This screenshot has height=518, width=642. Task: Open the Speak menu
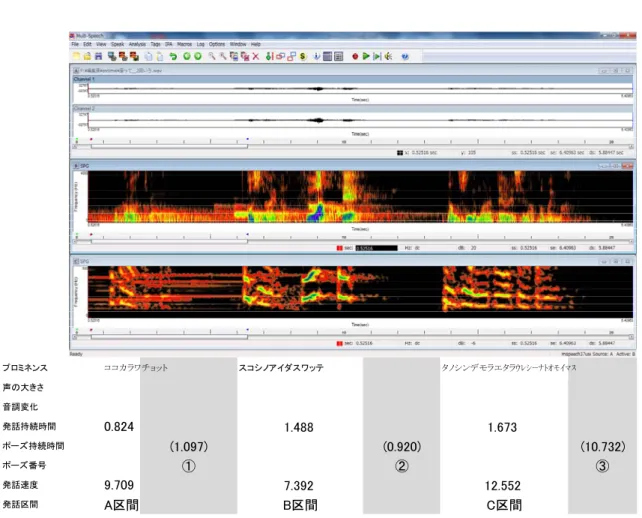tap(117, 44)
